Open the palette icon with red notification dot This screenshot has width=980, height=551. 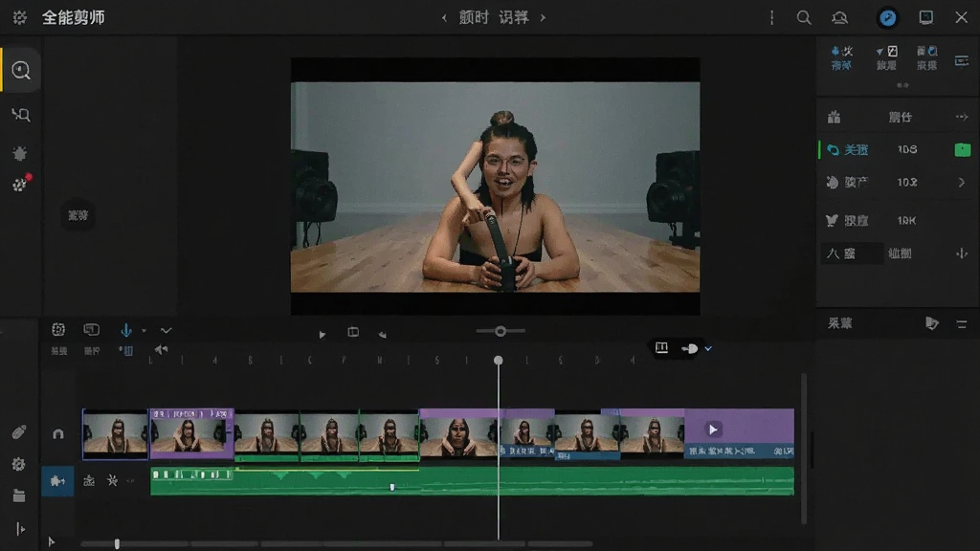[x=21, y=184]
